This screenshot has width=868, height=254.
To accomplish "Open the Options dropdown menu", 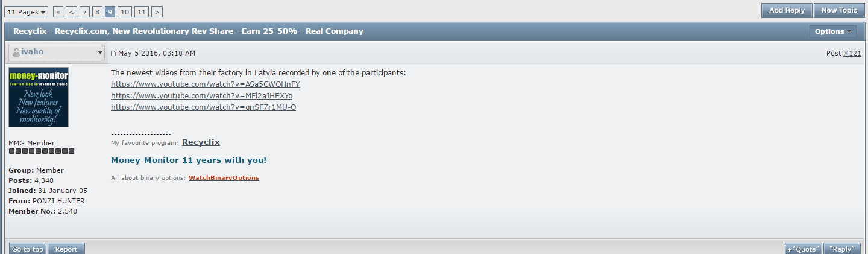I will click(x=833, y=31).
